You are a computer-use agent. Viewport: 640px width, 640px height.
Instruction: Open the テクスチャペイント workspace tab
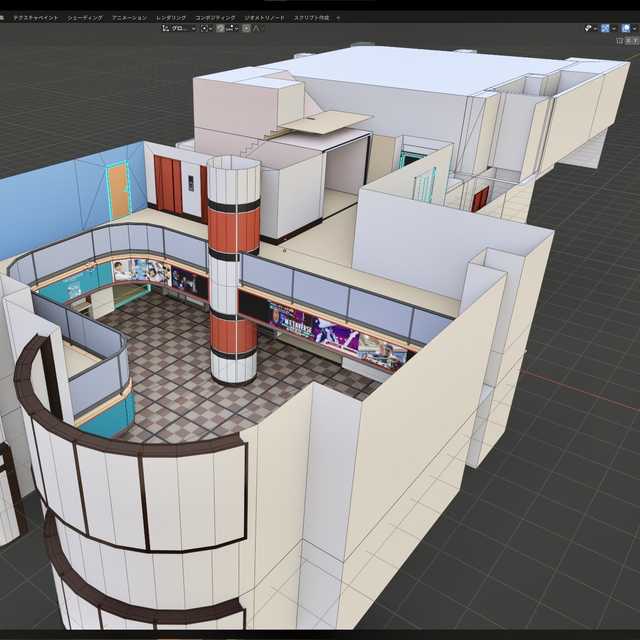tap(34, 18)
